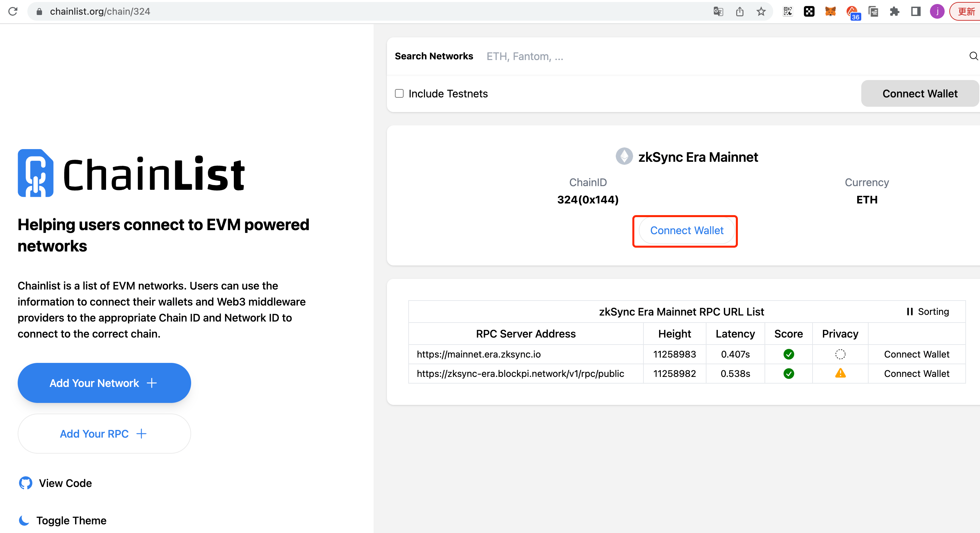Click the browser reload icon

(x=13, y=11)
